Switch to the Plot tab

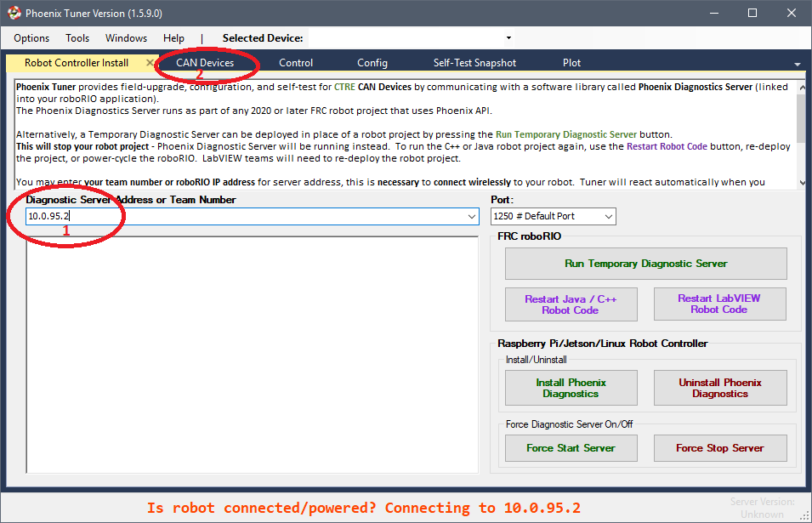(x=571, y=63)
